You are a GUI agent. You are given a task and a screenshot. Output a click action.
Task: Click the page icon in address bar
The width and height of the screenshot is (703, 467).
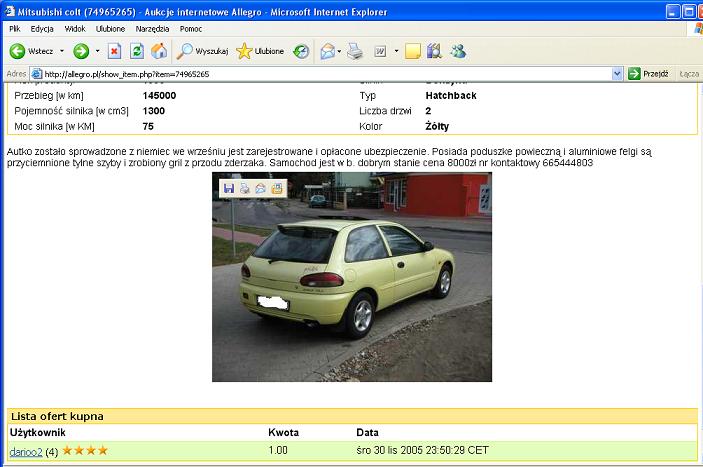pyautogui.click(x=37, y=74)
